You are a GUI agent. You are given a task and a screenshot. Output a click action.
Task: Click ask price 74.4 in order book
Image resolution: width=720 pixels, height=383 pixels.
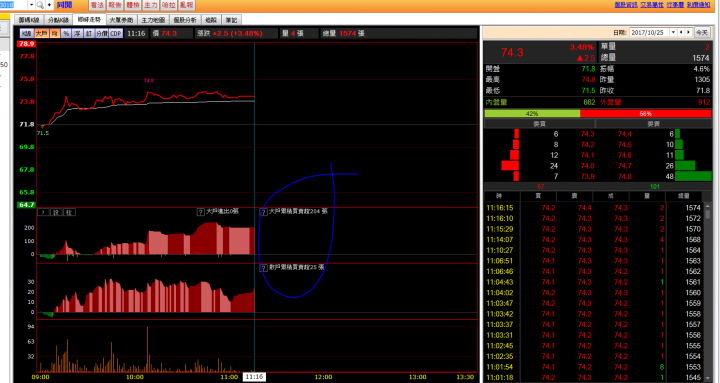(x=624, y=134)
